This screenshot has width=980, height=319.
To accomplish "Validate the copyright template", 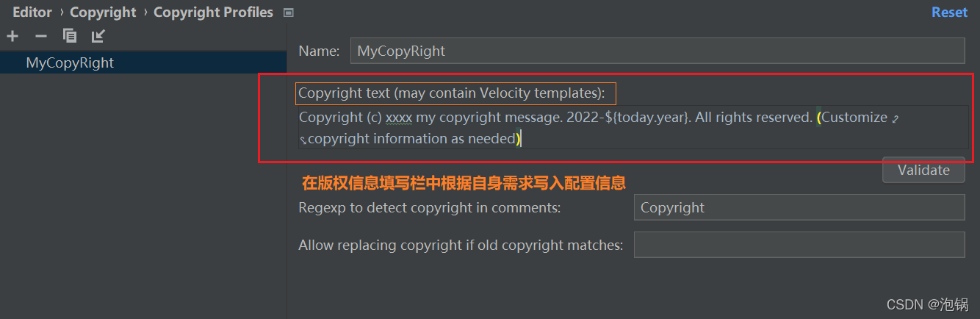I will click(923, 170).
